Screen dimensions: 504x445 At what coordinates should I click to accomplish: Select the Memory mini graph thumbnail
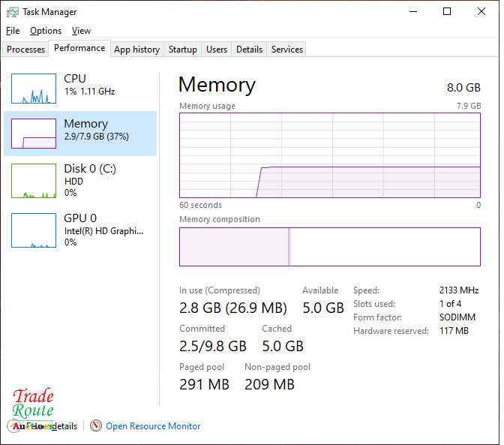click(x=34, y=134)
